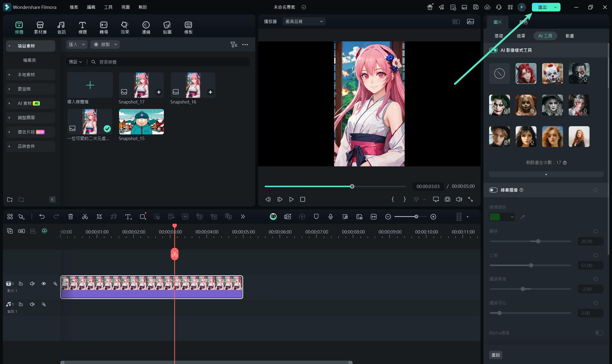Screen dimensions: 612x364
Task: Zoom in timeline with plus icon
Action: click(433, 217)
